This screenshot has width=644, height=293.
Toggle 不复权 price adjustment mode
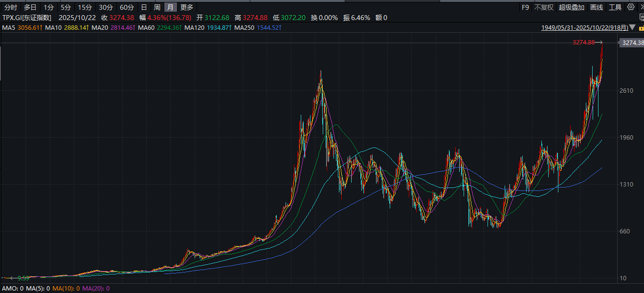(x=544, y=7)
